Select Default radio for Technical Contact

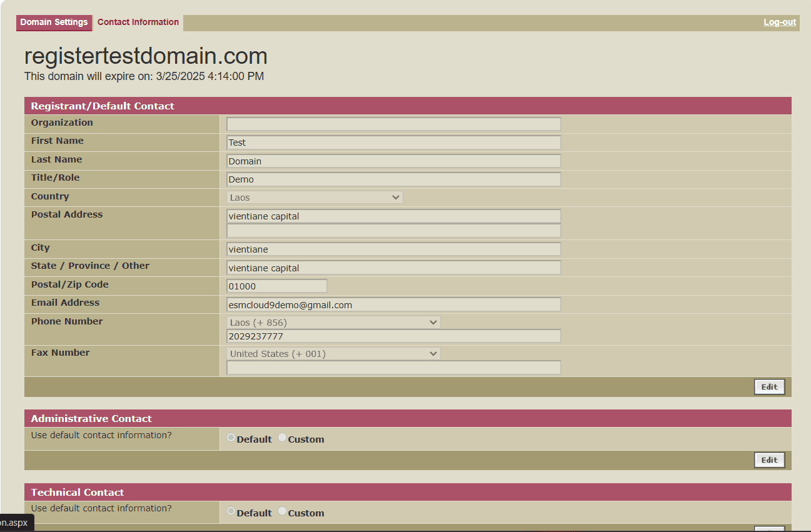click(x=231, y=511)
